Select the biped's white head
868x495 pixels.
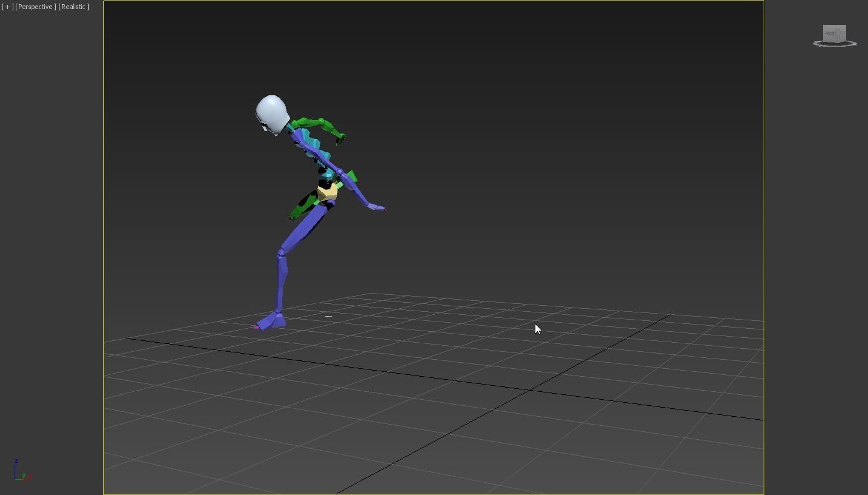click(271, 114)
